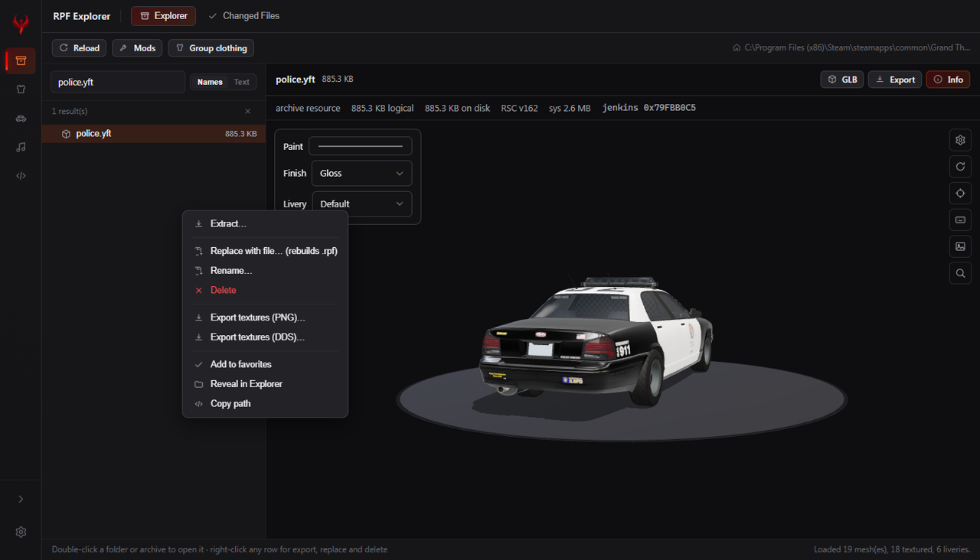The width and height of the screenshot is (980, 560).
Task: Choose Export textures (DDS)…
Action: [x=265, y=337]
